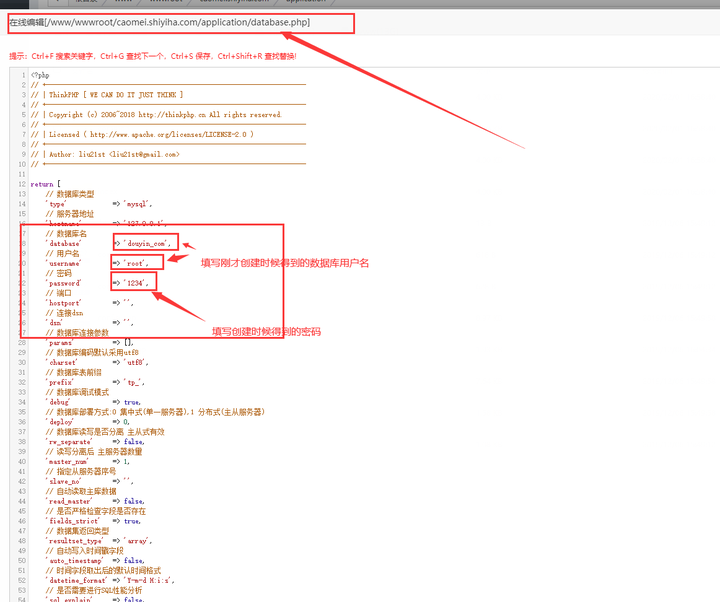Click the 'username' config key
Screen dimensions: 720x602
coord(63,264)
